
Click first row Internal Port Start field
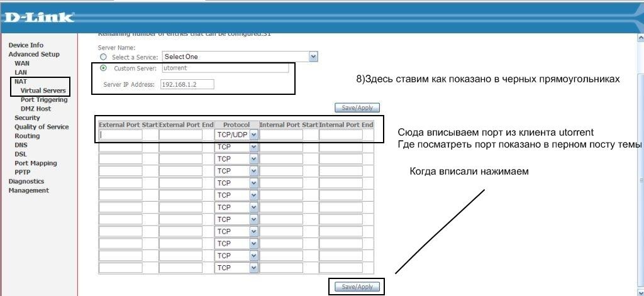[x=281, y=134]
